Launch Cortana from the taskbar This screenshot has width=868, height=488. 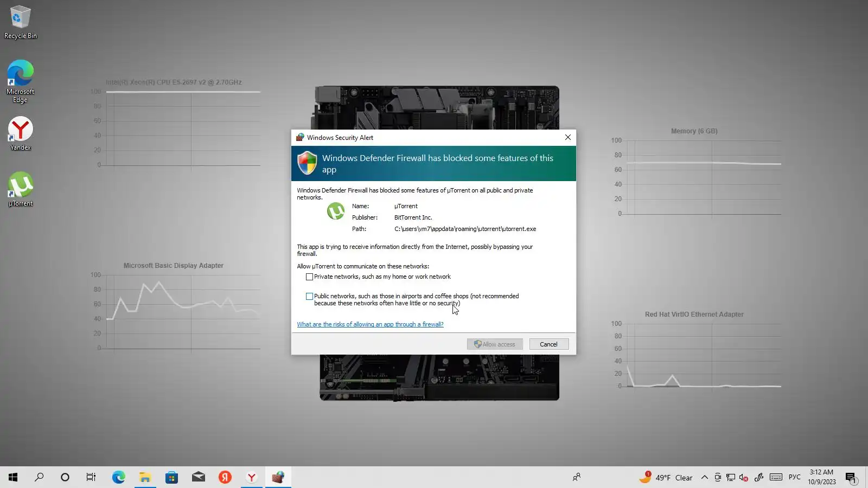(65, 477)
